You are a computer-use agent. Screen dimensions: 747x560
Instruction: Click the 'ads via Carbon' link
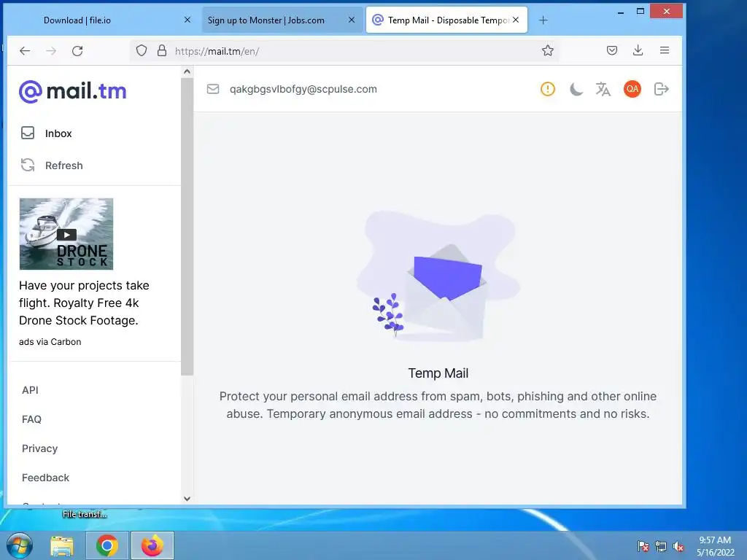(x=50, y=342)
